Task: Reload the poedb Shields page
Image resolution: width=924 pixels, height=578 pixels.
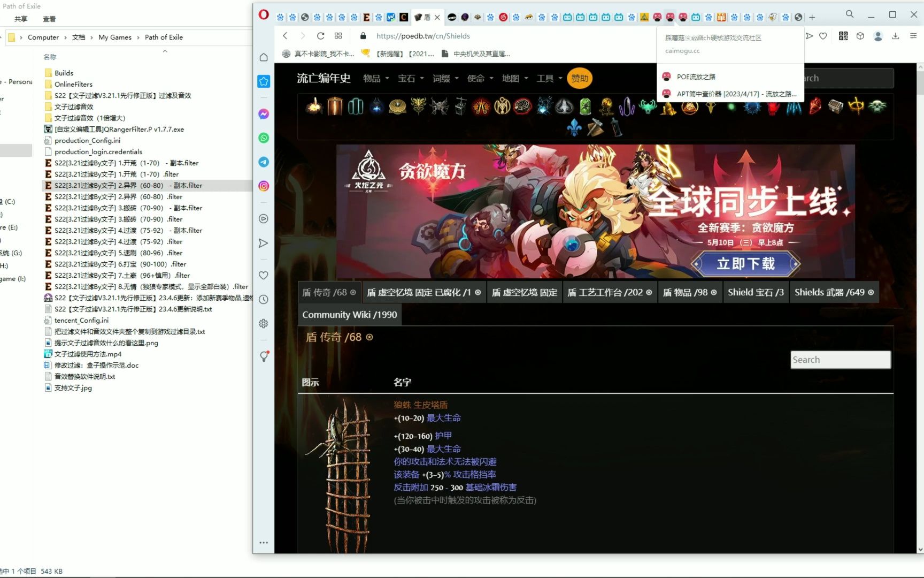Action: (x=320, y=36)
